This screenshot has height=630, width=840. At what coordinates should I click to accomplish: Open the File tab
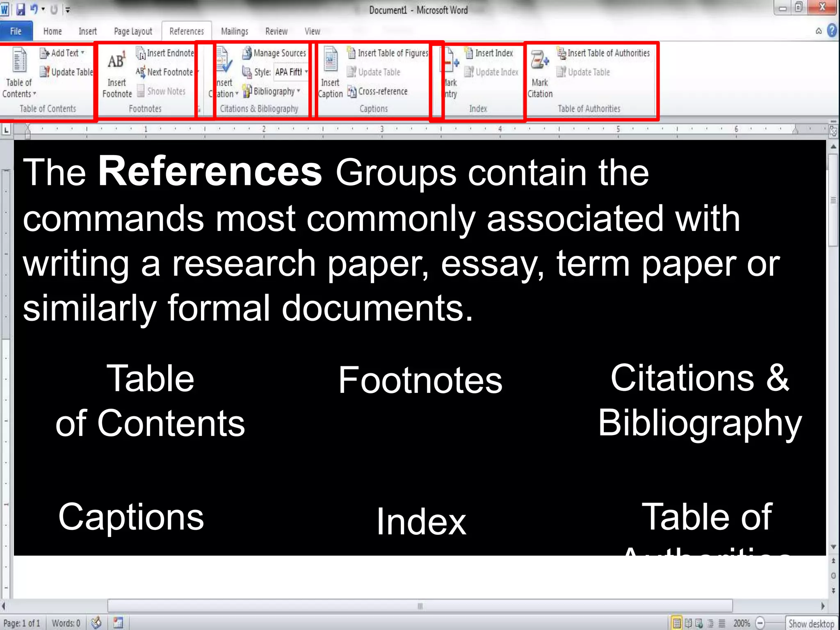pos(16,31)
